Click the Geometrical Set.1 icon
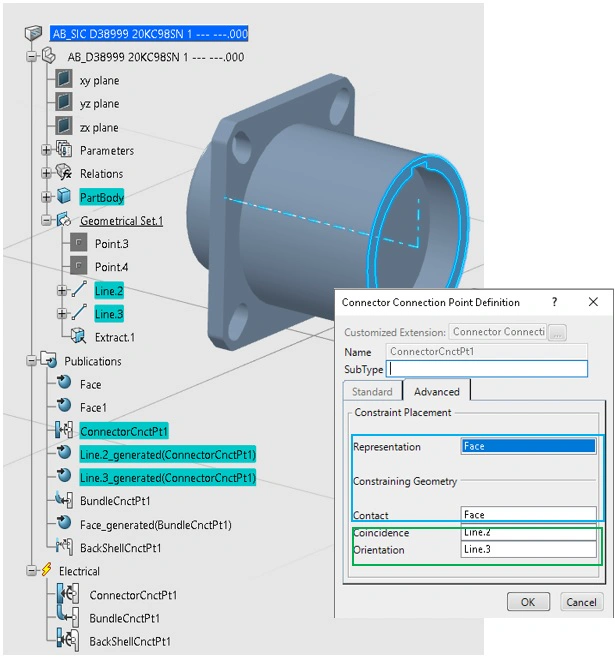The image size is (615, 657). pyautogui.click(x=64, y=220)
